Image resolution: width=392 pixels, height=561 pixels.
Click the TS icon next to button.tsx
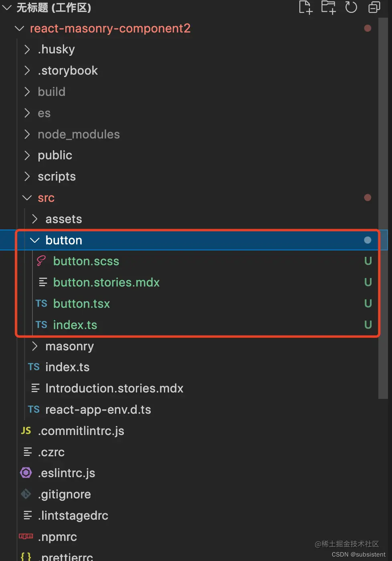[41, 304]
